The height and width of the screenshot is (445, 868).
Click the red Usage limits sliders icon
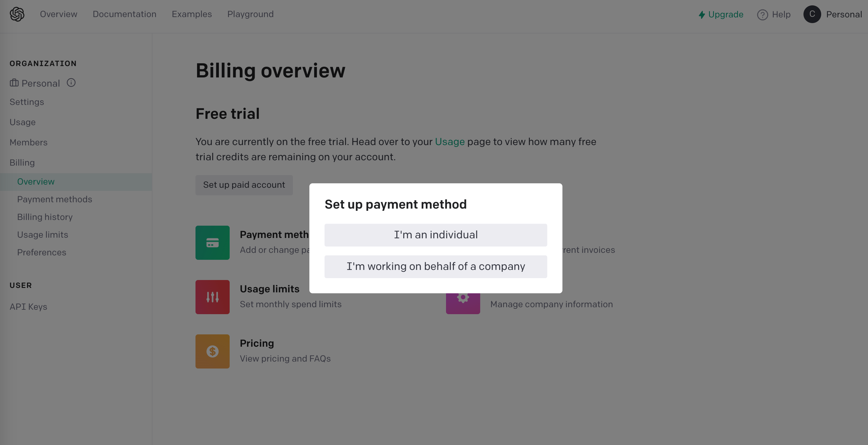(212, 297)
